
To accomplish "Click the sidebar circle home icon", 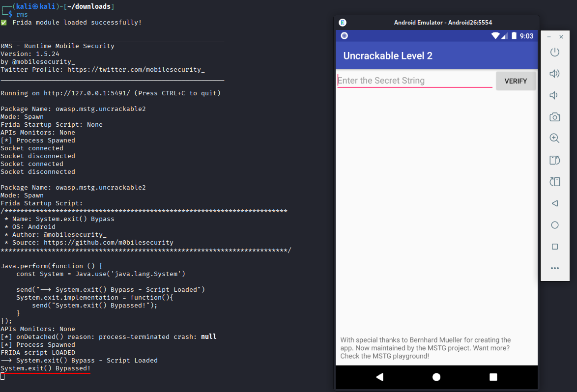I will (x=554, y=225).
